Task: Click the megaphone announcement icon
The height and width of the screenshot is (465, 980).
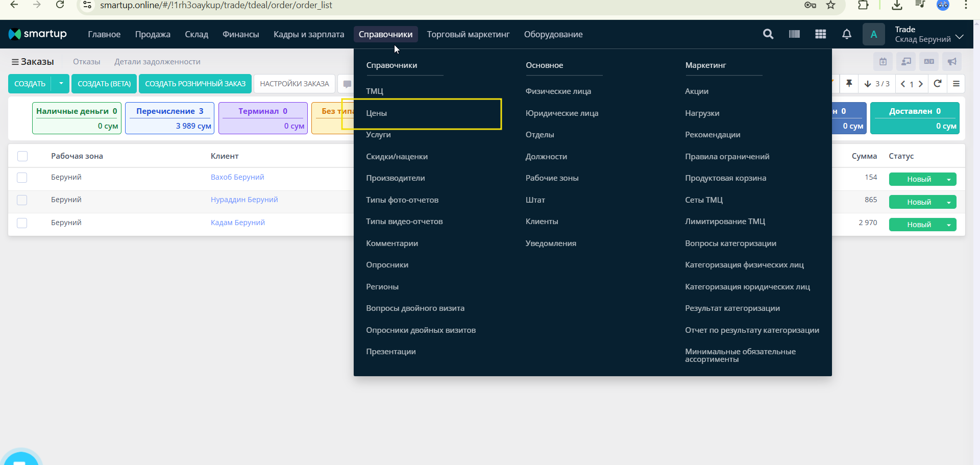Action: [952, 62]
